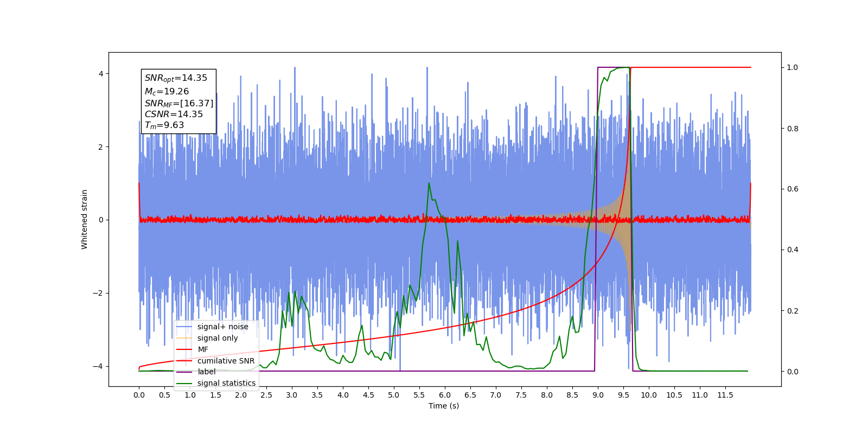This screenshot has height=434, width=868.
Task: Click the 'signal only' legend entry
Action: pos(207,338)
